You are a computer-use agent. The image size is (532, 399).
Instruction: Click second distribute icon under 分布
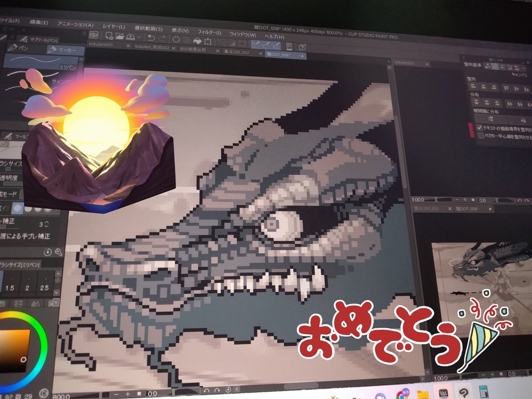(x=487, y=103)
